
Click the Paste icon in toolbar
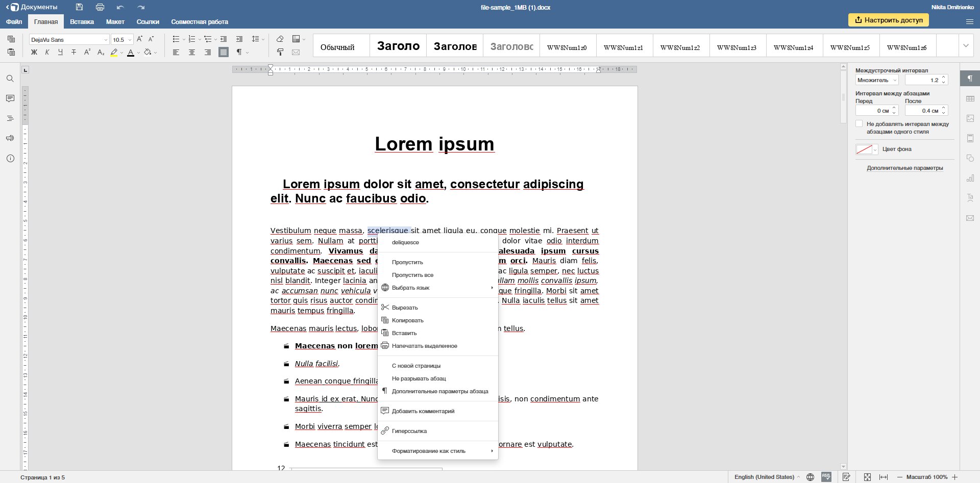point(11,52)
